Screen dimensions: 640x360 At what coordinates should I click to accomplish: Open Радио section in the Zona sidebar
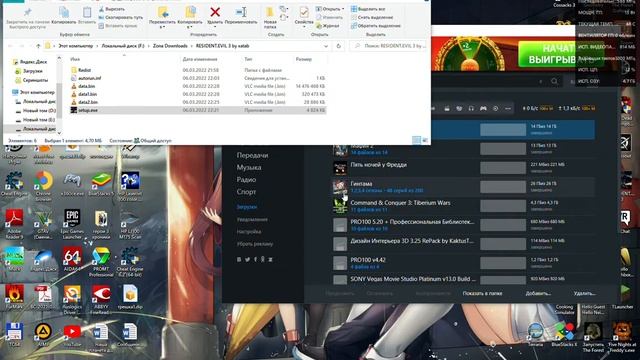point(246,180)
